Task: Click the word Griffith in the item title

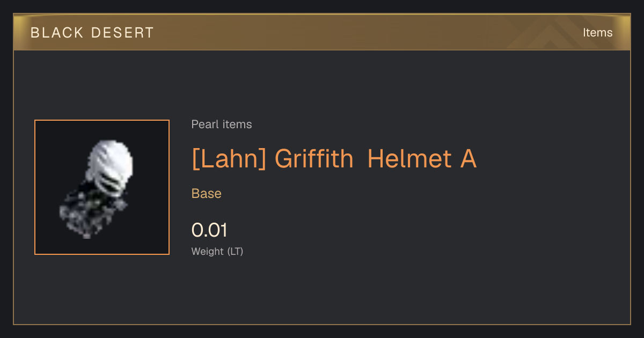Action: pos(313,159)
